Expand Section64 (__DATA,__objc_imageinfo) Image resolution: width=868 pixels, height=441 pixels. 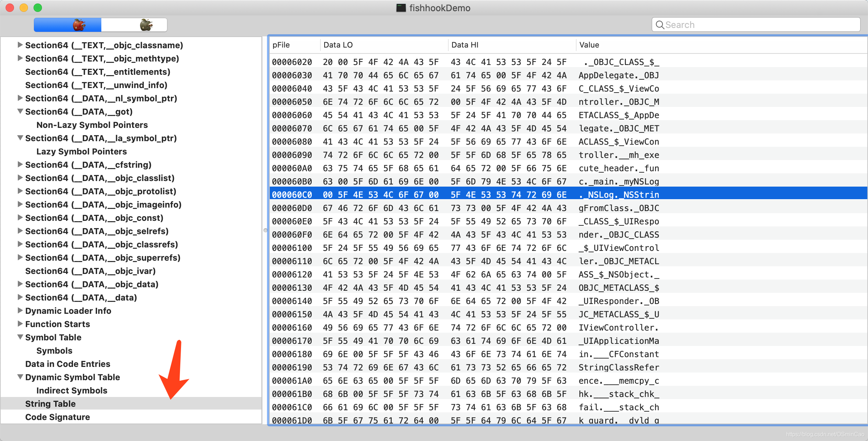(20, 204)
